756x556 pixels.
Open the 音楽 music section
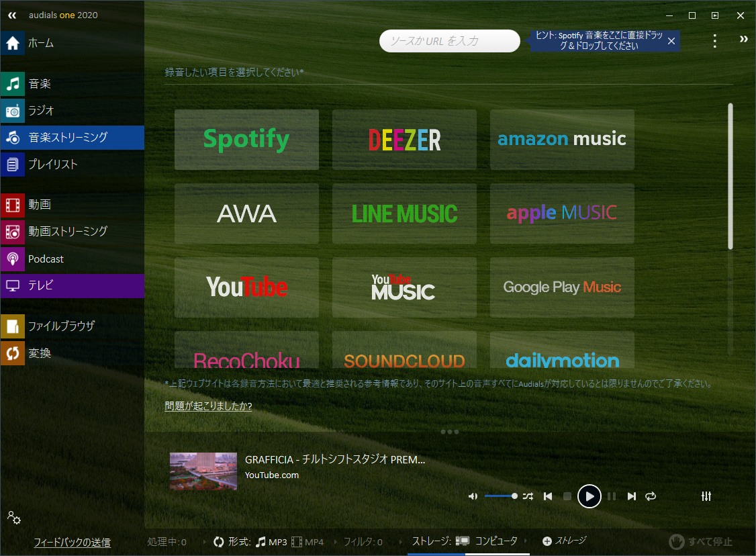[73, 83]
